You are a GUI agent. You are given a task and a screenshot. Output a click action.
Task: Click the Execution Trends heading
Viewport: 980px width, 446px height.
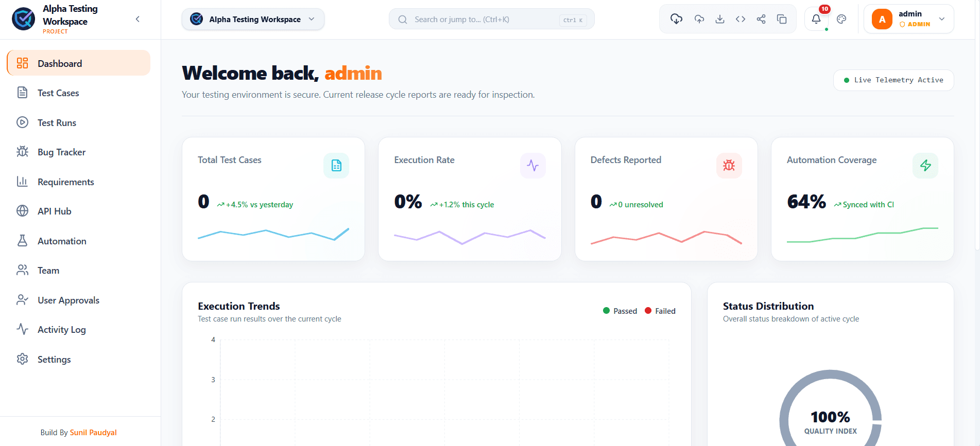click(239, 306)
